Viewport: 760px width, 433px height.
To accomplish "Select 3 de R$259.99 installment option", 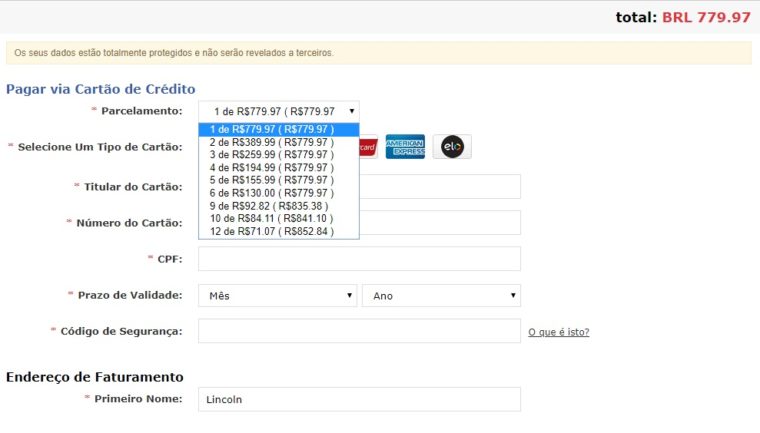I will (279, 155).
